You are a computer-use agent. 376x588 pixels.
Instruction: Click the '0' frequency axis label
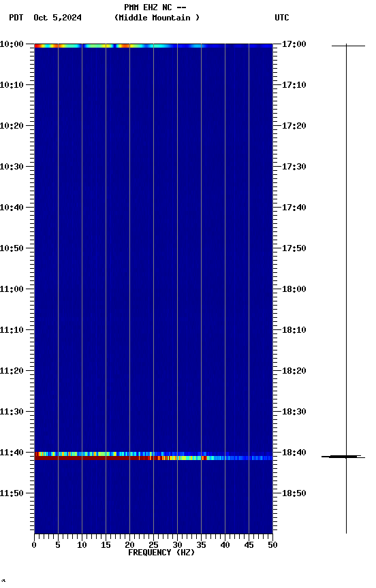click(34, 545)
